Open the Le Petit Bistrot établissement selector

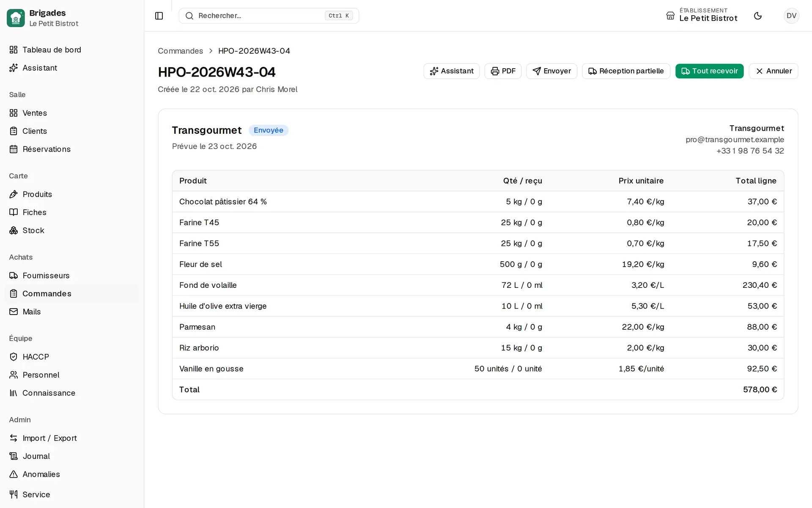[x=702, y=16]
